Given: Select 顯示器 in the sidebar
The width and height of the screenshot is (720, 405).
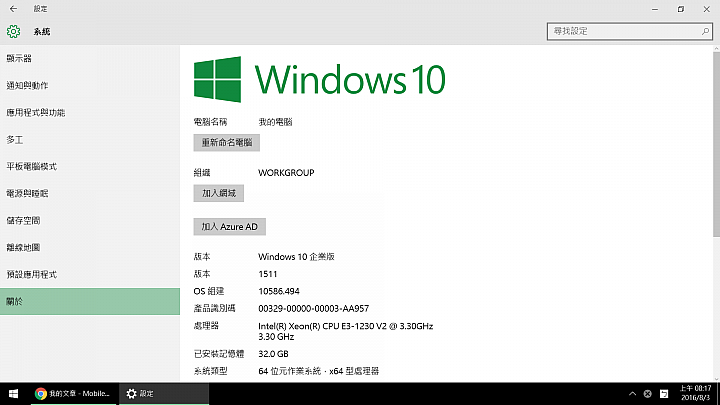Looking at the screenshot, I should 90,58.
